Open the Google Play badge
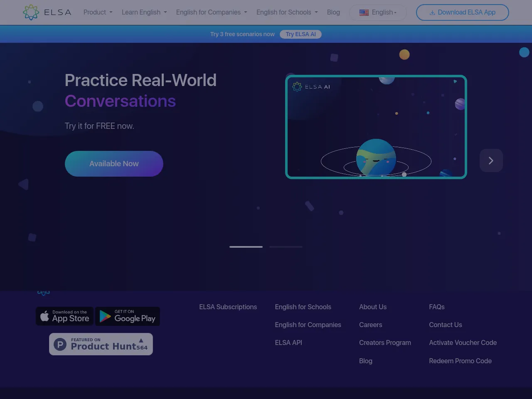This screenshot has width=532, height=399. point(128,316)
